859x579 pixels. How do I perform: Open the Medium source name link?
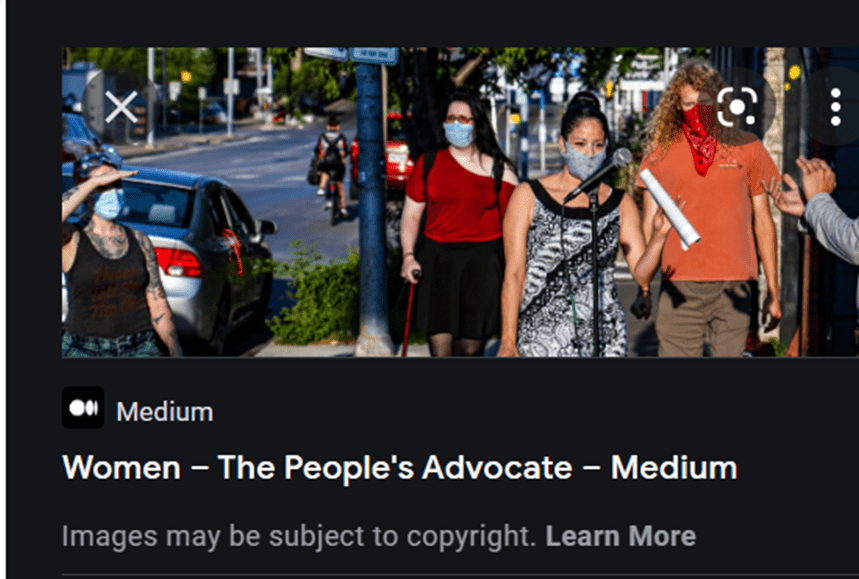tap(164, 412)
